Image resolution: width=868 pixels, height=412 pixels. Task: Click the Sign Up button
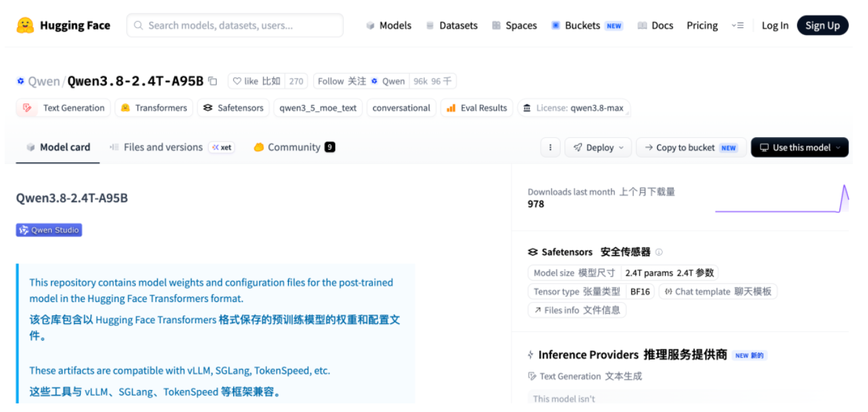pyautogui.click(x=822, y=25)
